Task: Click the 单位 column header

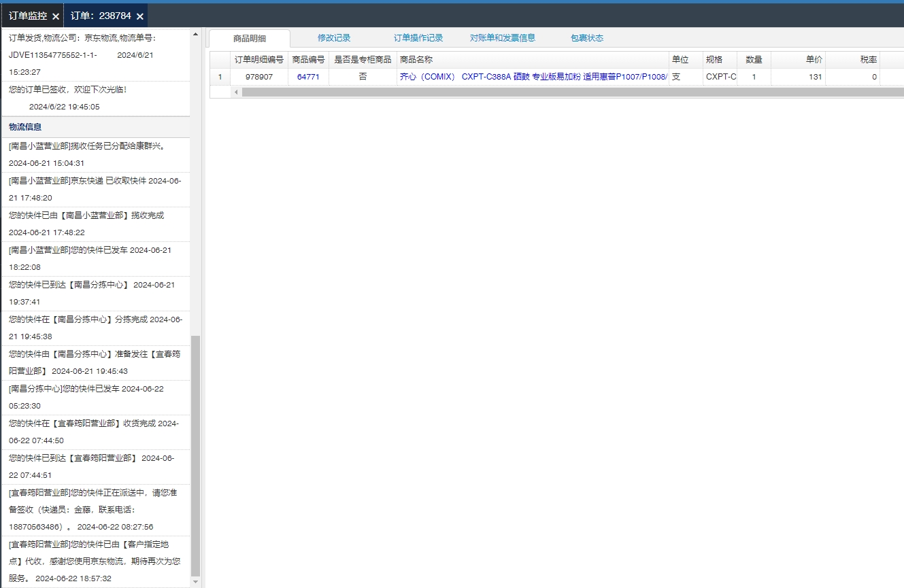Action: [x=686, y=60]
